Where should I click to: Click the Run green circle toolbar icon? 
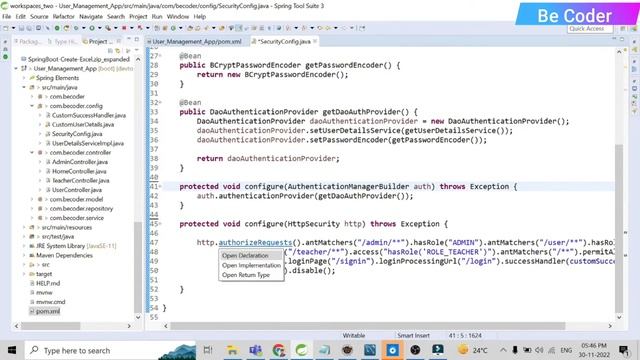92,28
